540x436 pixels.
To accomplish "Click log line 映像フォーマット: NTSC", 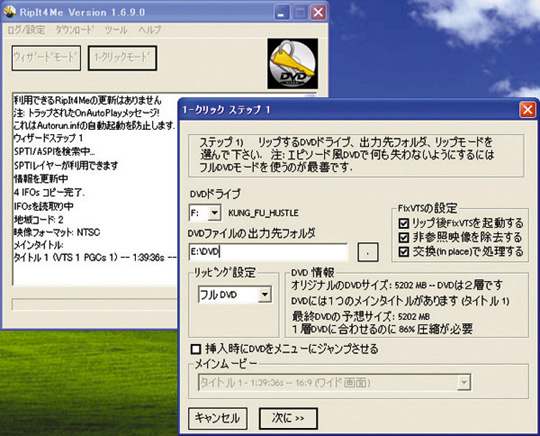I will [57, 232].
